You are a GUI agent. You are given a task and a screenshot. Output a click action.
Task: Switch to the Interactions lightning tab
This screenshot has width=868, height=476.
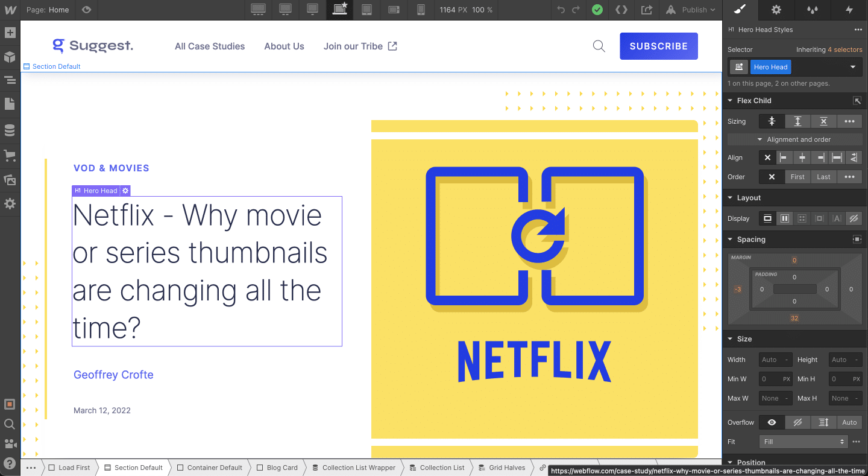[849, 10]
